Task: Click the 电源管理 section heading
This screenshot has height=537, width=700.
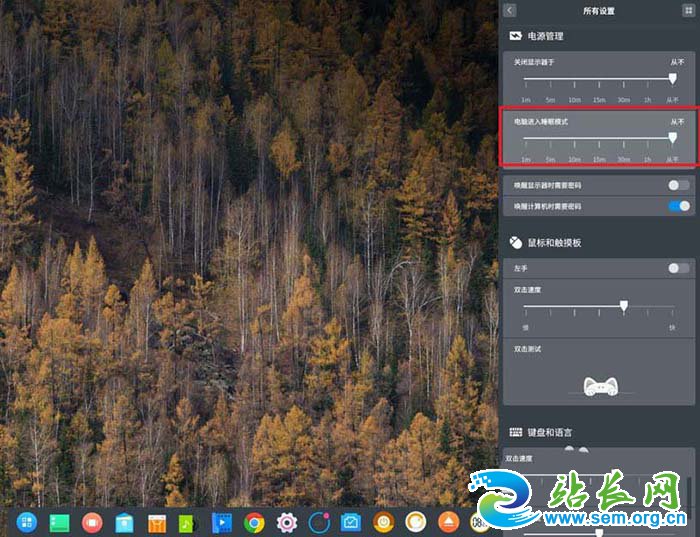Action: (545, 36)
